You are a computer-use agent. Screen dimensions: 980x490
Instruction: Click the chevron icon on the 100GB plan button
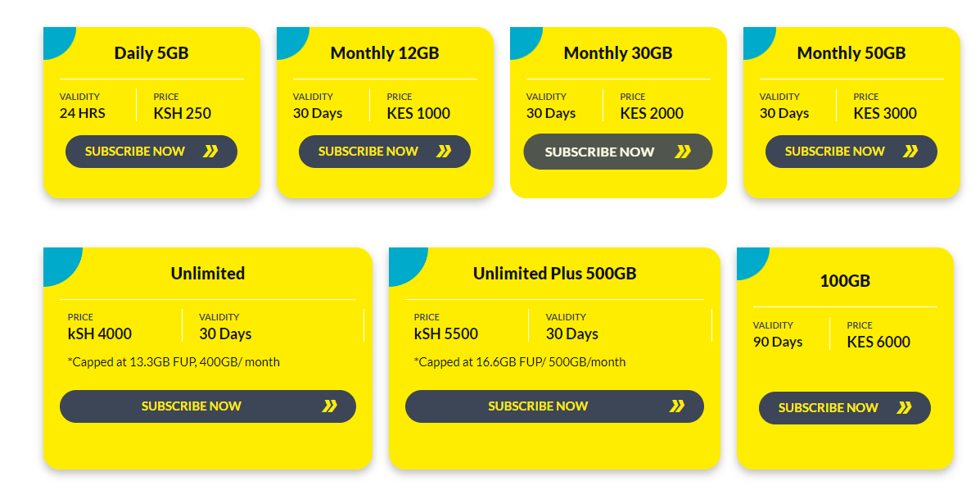point(905,407)
